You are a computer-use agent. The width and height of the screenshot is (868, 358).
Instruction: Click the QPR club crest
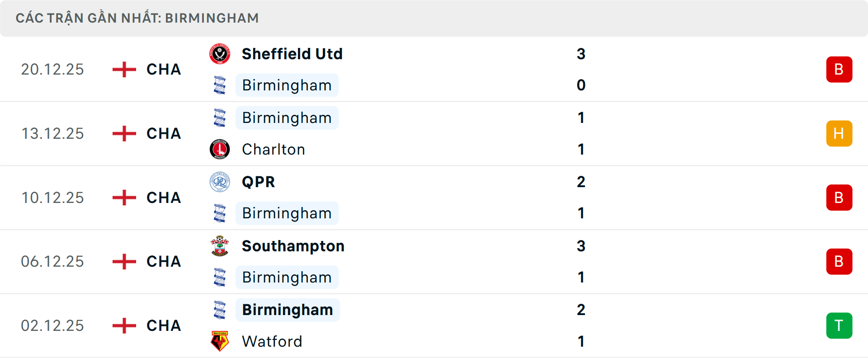click(220, 182)
